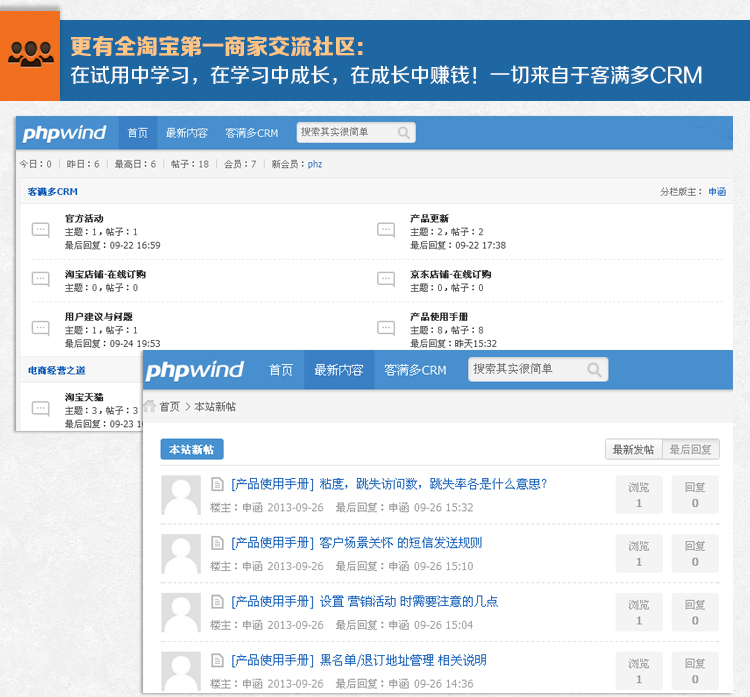Click document icon before 粘度 post title
The image size is (750, 697).
217,484
